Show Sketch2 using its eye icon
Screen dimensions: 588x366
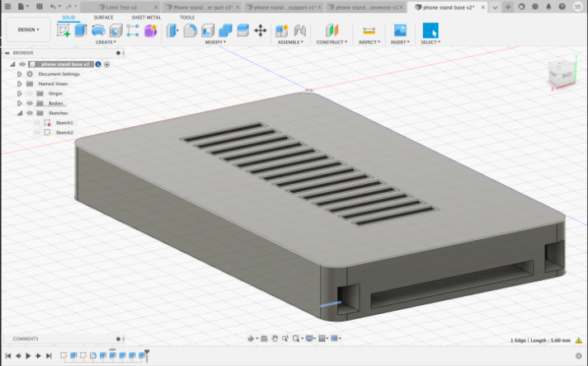pyautogui.click(x=37, y=133)
